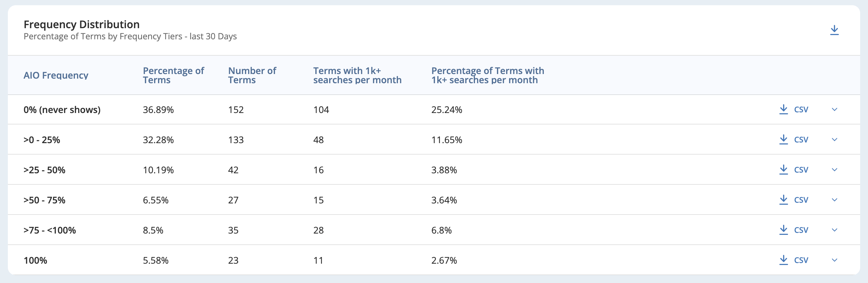The width and height of the screenshot is (868, 283).
Task: Download the full Frequency Distribution report
Action: click(x=834, y=30)
